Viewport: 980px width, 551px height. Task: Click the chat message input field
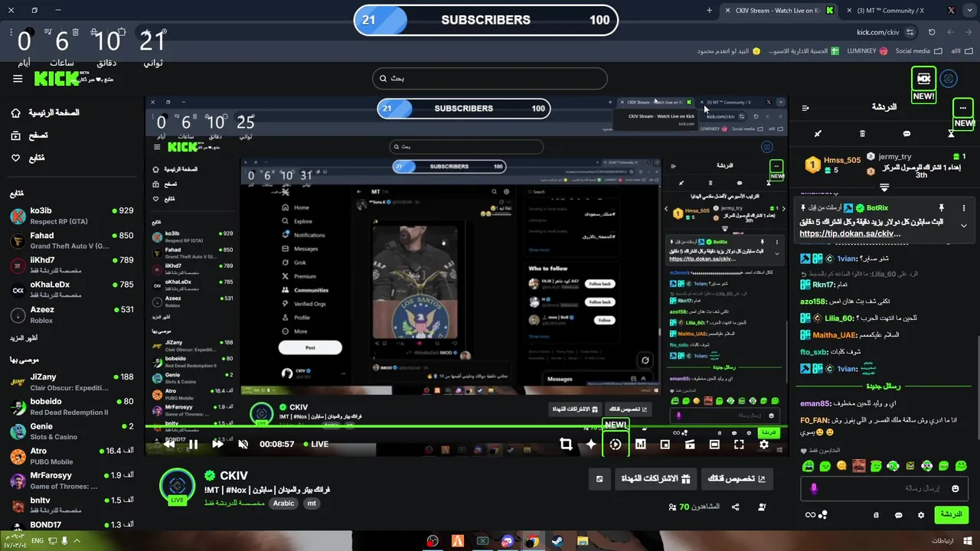coord(886,488)
